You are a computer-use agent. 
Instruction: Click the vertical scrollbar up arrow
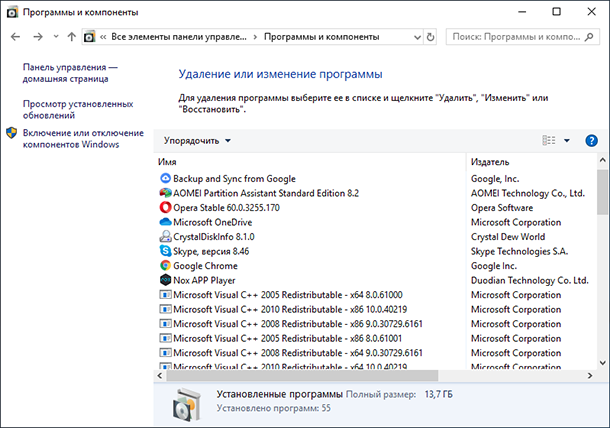(603, 160)
